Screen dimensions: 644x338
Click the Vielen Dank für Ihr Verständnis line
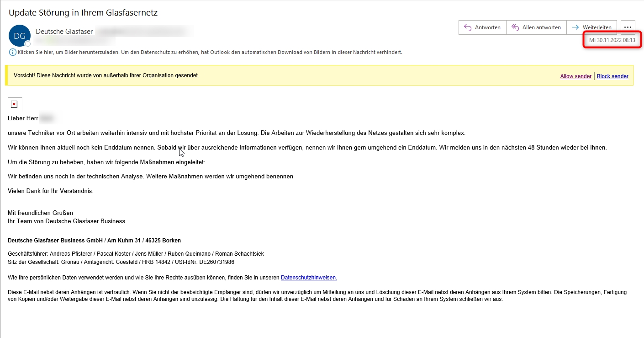pos(51,191)
